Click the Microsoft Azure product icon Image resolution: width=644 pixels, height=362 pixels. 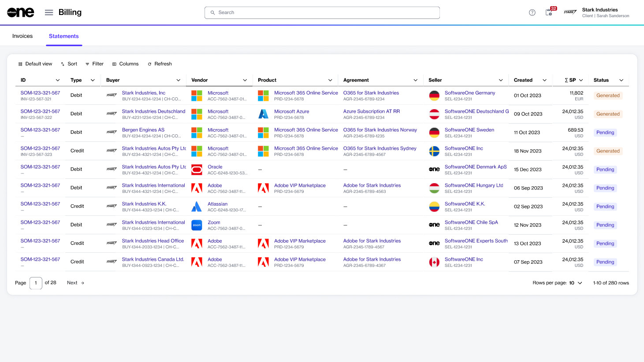coord(263,114)
